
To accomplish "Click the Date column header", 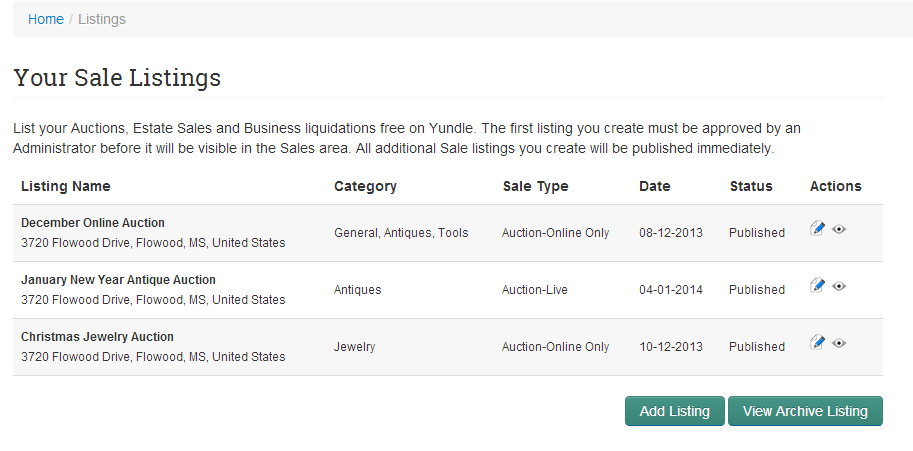I will pos(654,186).
